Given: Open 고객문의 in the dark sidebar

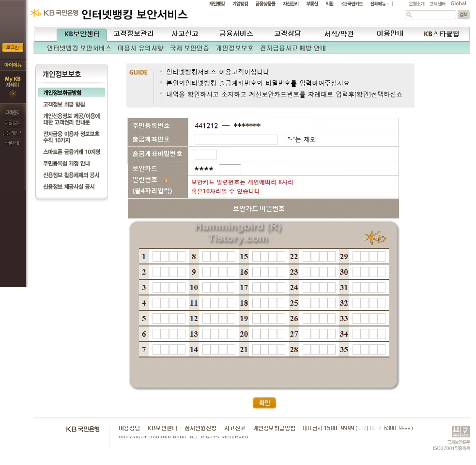Looking at the screenshot, I should click(x=13, y=112).
